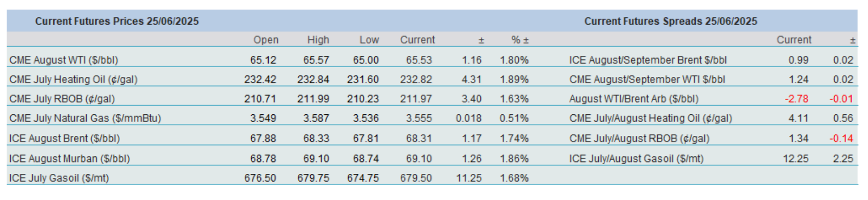The width and height of the screenshot is (868, 200).
Task: Select the Open column header
Action: 266,40
